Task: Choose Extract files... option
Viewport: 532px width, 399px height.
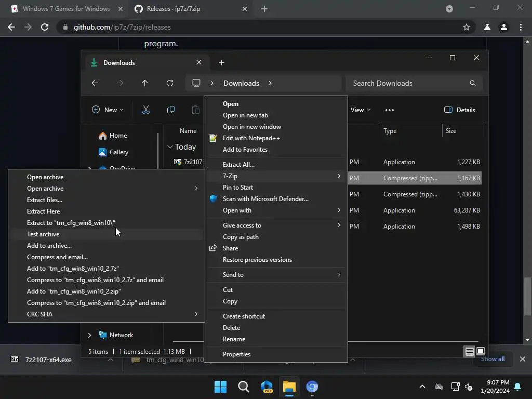Action: [x=45, y=200]
